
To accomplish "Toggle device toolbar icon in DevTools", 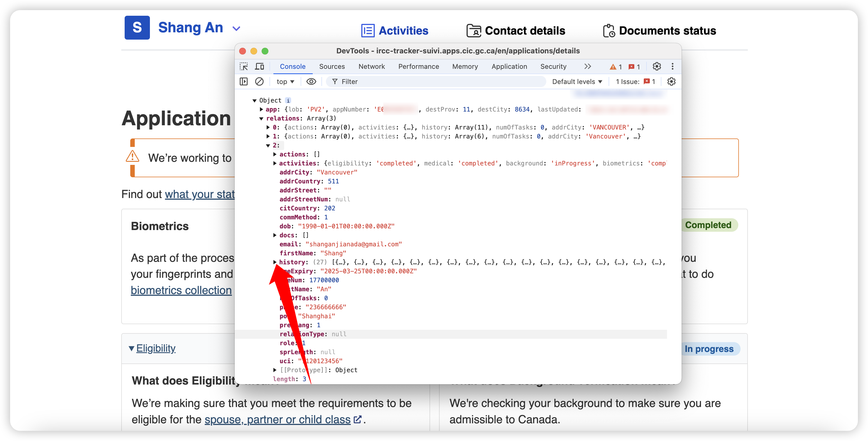I will (259, 66).
